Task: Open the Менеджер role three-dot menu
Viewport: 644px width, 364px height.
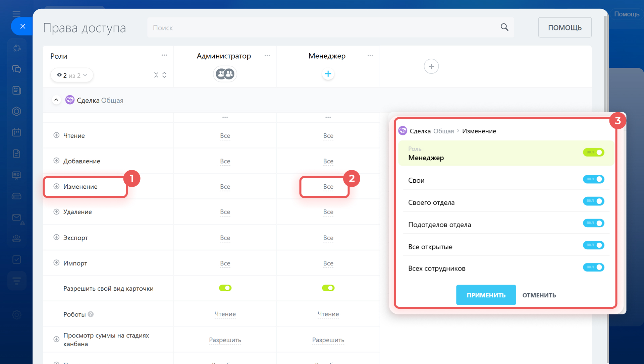Action: (x=370, y=56)
